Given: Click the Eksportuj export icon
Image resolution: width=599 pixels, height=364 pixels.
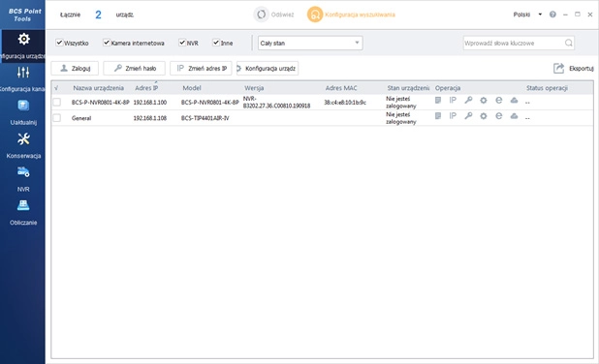Looking at the screenshot, I should coord(558,69).
